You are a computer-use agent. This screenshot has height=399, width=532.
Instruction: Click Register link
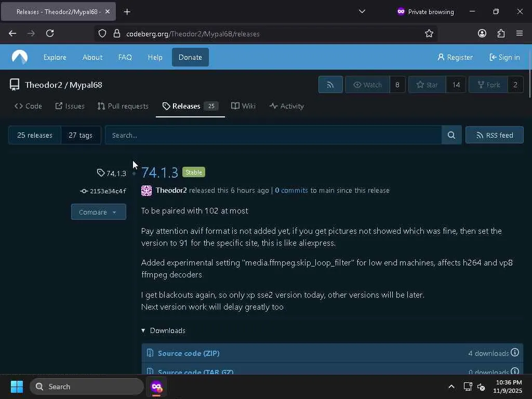click(455, 57)
